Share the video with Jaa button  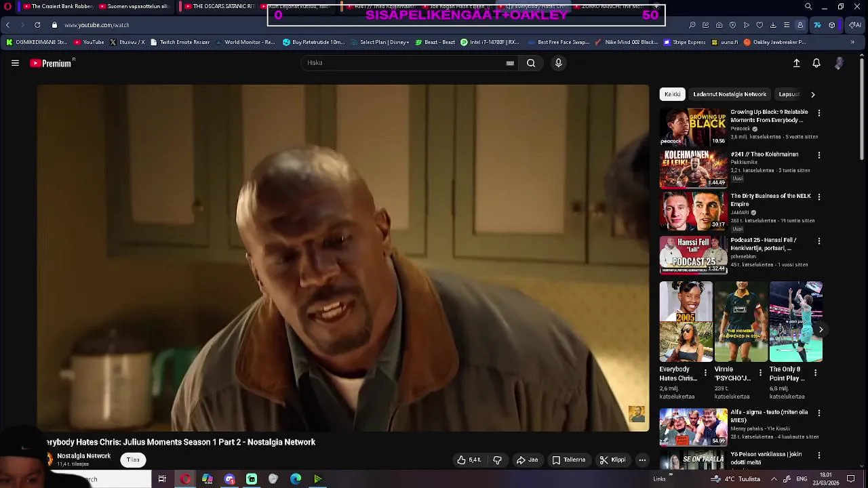[527, 460]
